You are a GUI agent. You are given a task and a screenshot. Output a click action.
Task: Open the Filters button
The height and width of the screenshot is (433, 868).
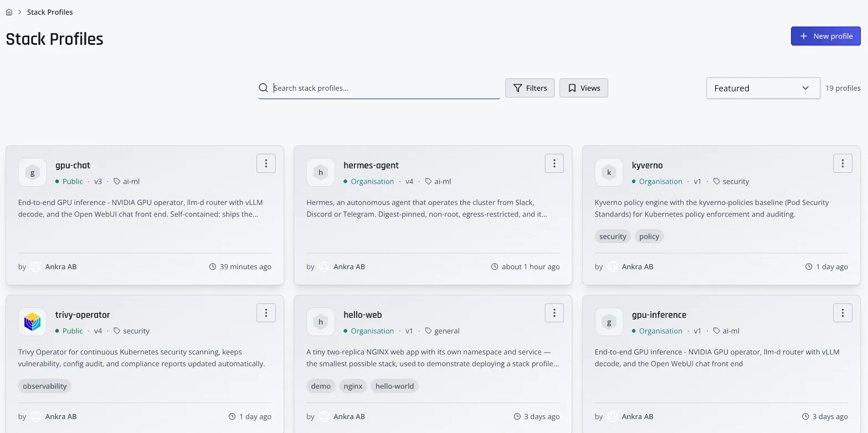[530, 88]
